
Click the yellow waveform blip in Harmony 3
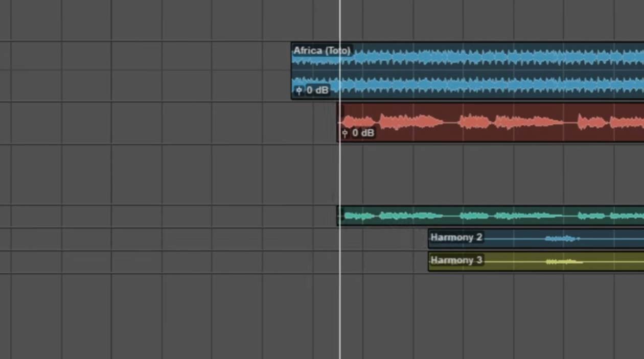(x=564, y=262)
